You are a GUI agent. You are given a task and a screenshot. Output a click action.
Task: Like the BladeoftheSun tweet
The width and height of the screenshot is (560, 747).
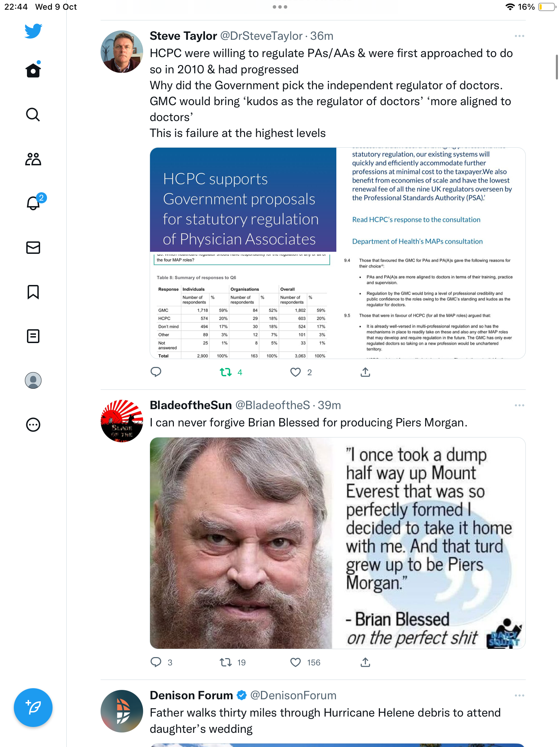(x=296, y=662)
